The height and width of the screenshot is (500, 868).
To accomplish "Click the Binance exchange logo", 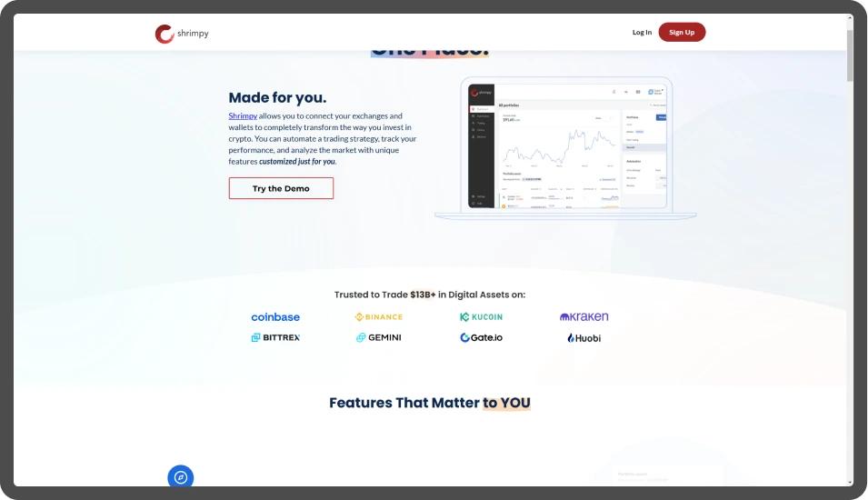I will [379, 316].
